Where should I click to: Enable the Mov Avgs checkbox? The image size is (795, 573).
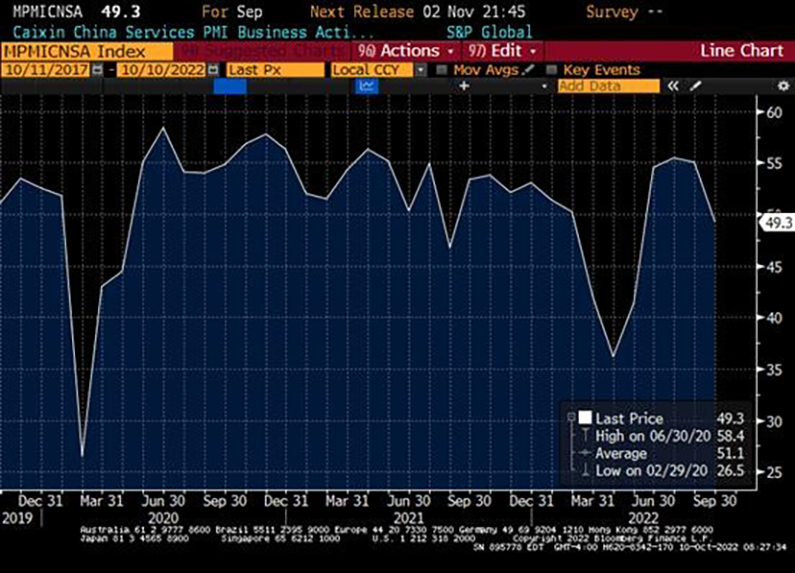[x=442, y=69]
